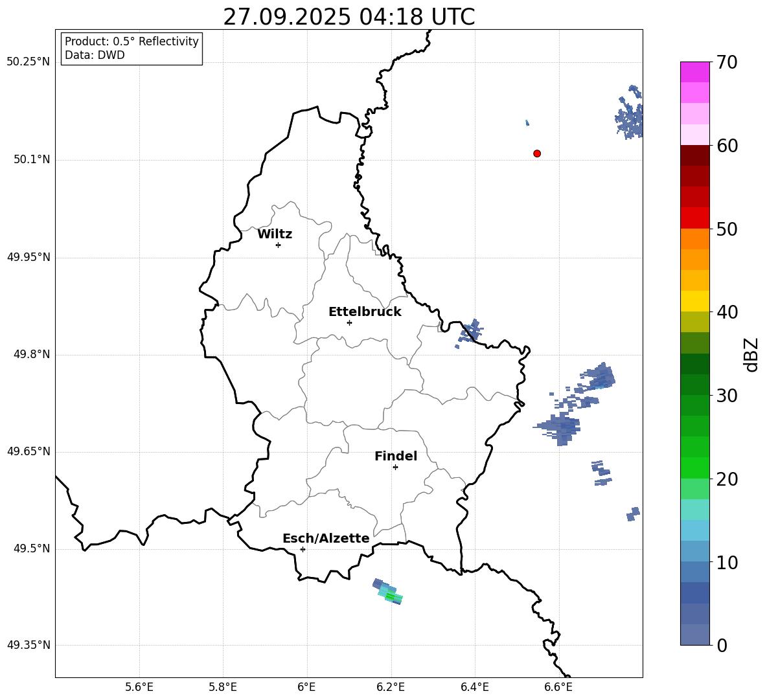Click the colorbar label 20

pyautogui.click(x=727, y=479)
